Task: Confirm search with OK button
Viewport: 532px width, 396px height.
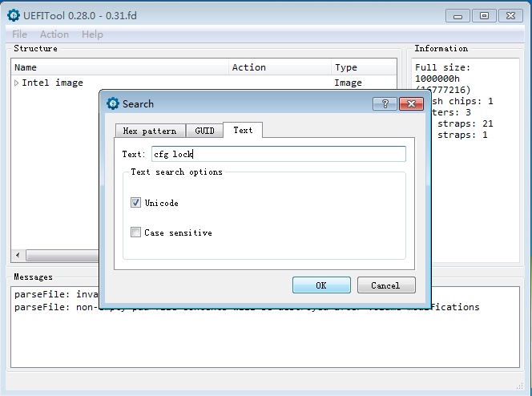Action: tap(321, 285)
